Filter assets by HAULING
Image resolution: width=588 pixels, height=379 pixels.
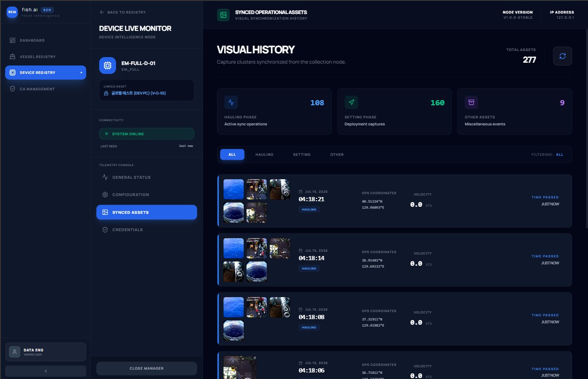tap(264, 154)
